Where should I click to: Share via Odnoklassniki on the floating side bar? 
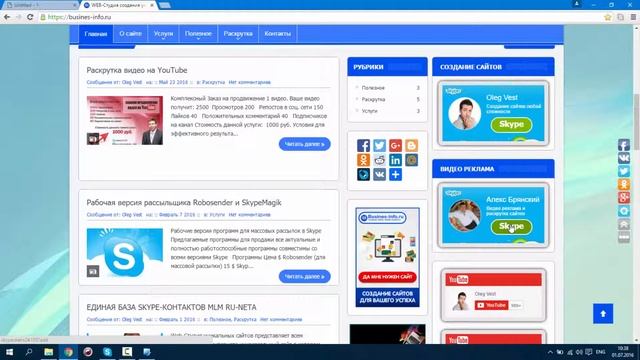tap(624, 184)
